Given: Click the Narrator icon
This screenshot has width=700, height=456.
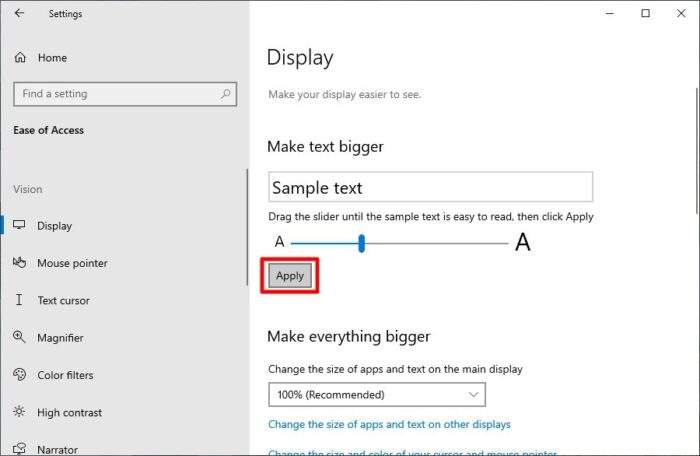Looking at the screenshot, I should tap(19, 448).
